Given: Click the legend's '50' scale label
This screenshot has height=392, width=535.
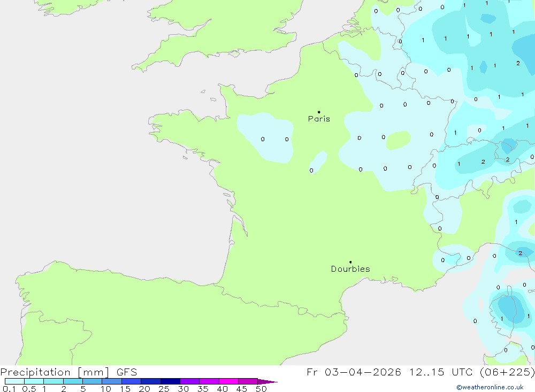Looking at the screenshot, I should pos(261,389).
